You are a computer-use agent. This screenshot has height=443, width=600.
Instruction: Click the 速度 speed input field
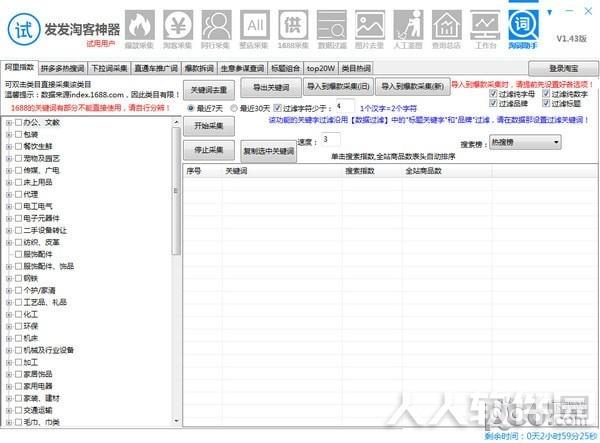(x=331, y=140)
